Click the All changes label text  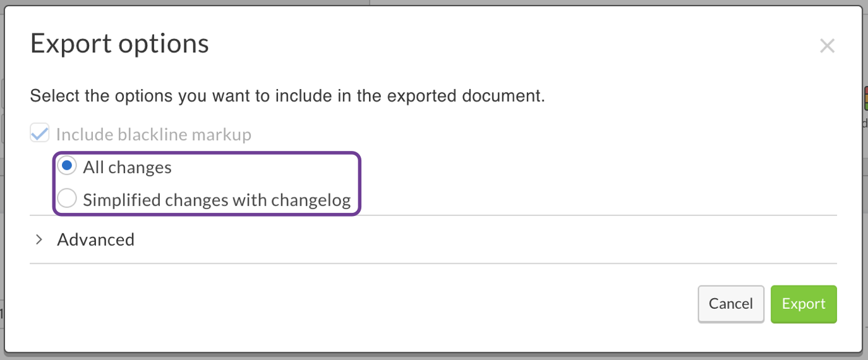(x=127, y=167)
